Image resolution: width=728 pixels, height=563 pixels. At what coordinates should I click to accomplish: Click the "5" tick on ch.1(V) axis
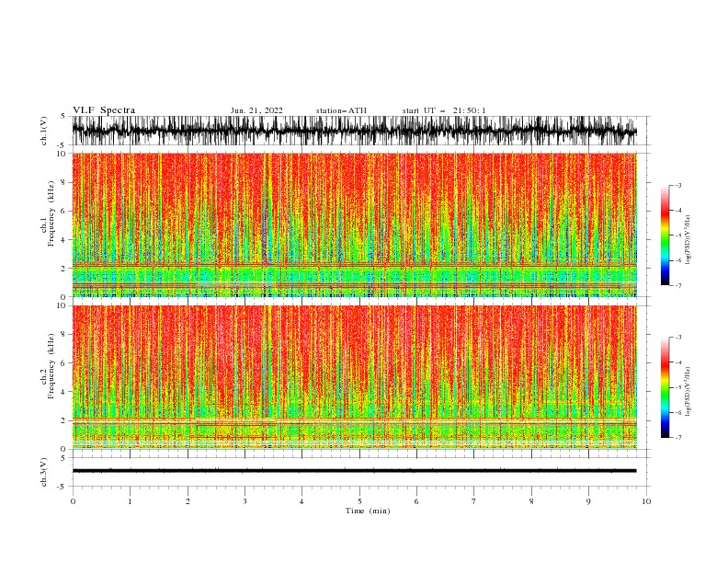[63, 117]
